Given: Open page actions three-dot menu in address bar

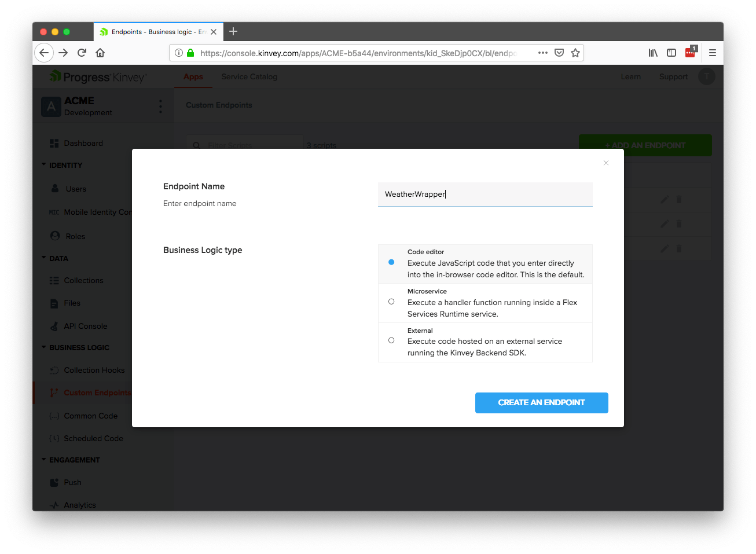Looking at the screenshot, I should pos(542,53).
